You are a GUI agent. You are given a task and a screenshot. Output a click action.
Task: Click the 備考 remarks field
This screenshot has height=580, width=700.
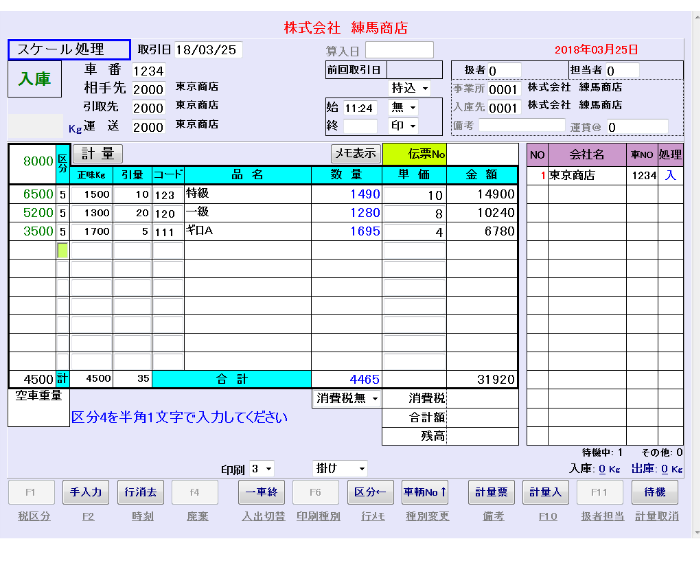coord(522,125)
